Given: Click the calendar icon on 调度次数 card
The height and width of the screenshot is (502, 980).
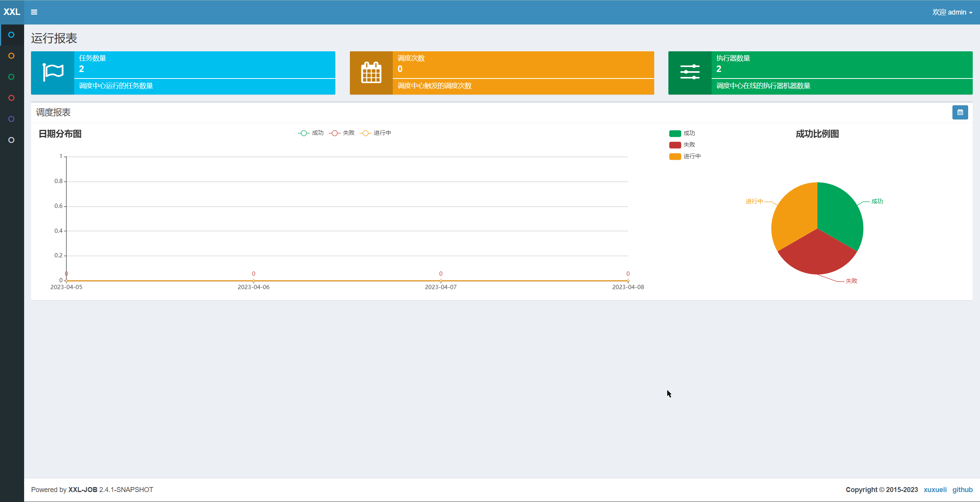Looking at the screenshot, I should [371, 72].
